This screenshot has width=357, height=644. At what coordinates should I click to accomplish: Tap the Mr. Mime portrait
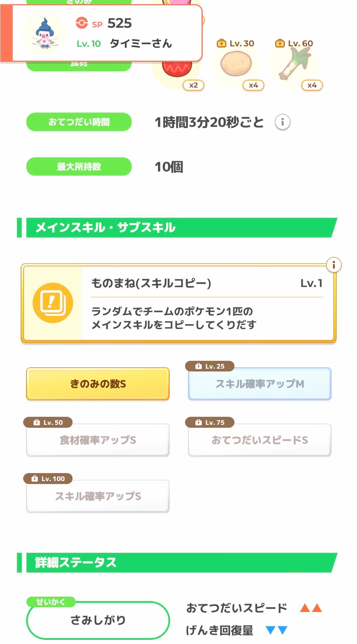(x=44, y=33)
